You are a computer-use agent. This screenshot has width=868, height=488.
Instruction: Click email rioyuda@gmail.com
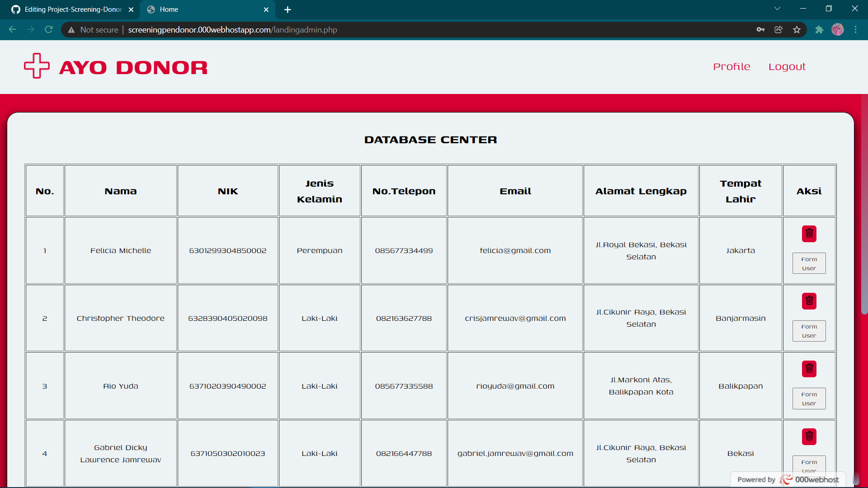515,386
